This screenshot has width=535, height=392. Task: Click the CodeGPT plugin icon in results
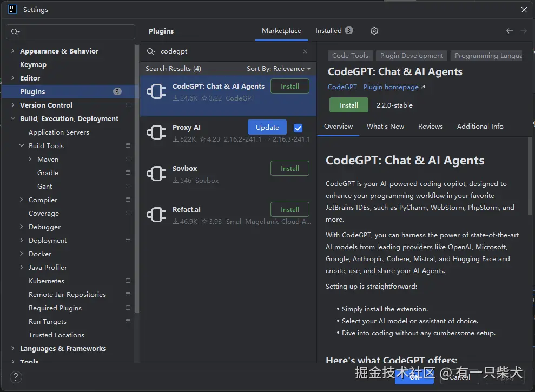pyautogui.click(x=156, y=91)
